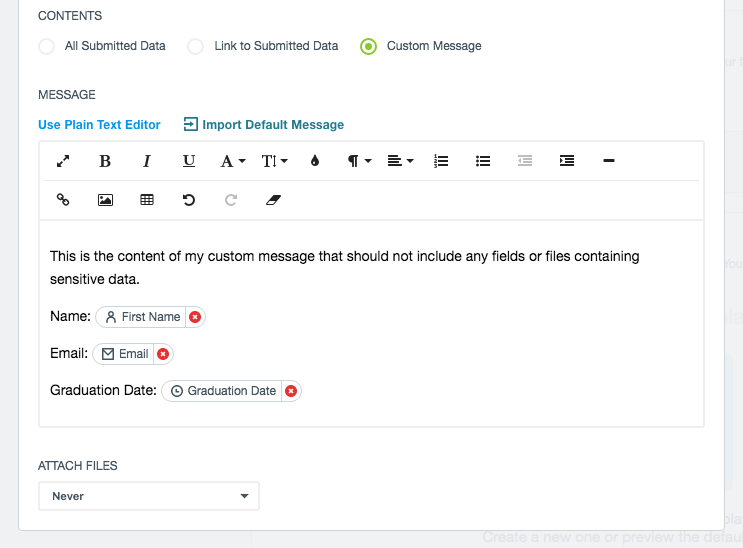Insert a table into message

(147, 200)
